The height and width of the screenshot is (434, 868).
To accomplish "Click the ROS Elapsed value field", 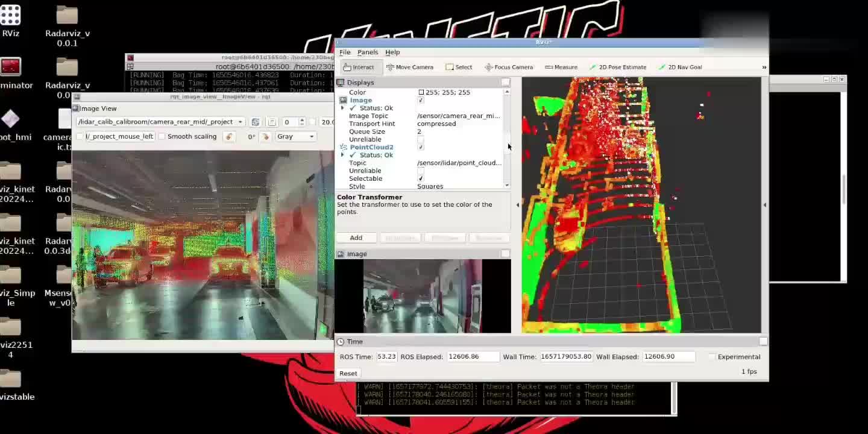I will pyautogui.click(x=473, y=357).
